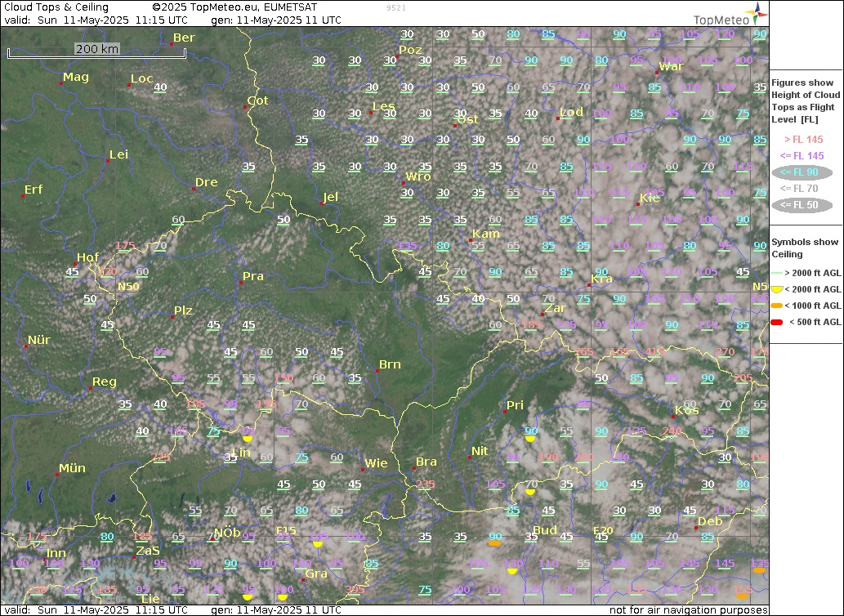Image resolution: width=844 pixels, height=616 pixels.
Task: Click the 'Nit' city label
Action: pos(480,451)
